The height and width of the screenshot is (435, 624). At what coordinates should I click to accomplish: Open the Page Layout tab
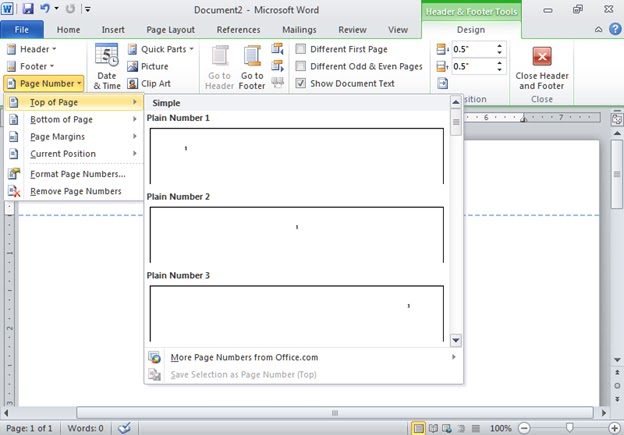pos(170,30)
